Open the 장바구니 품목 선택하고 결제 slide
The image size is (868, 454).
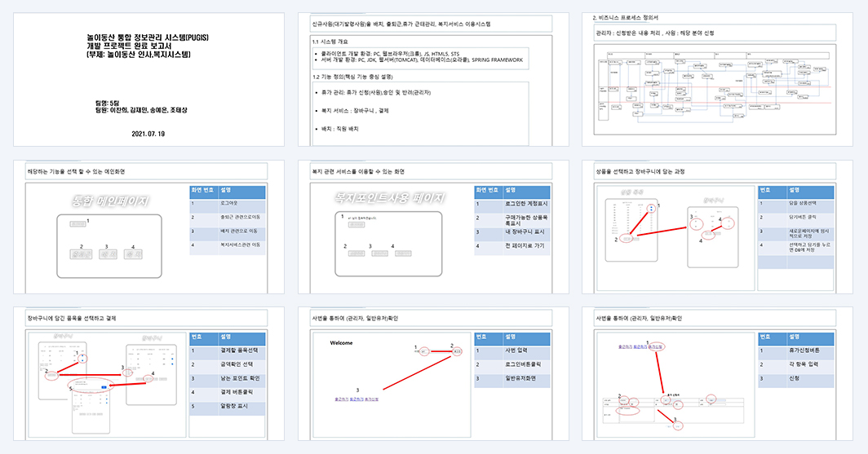tap(149, 374)
